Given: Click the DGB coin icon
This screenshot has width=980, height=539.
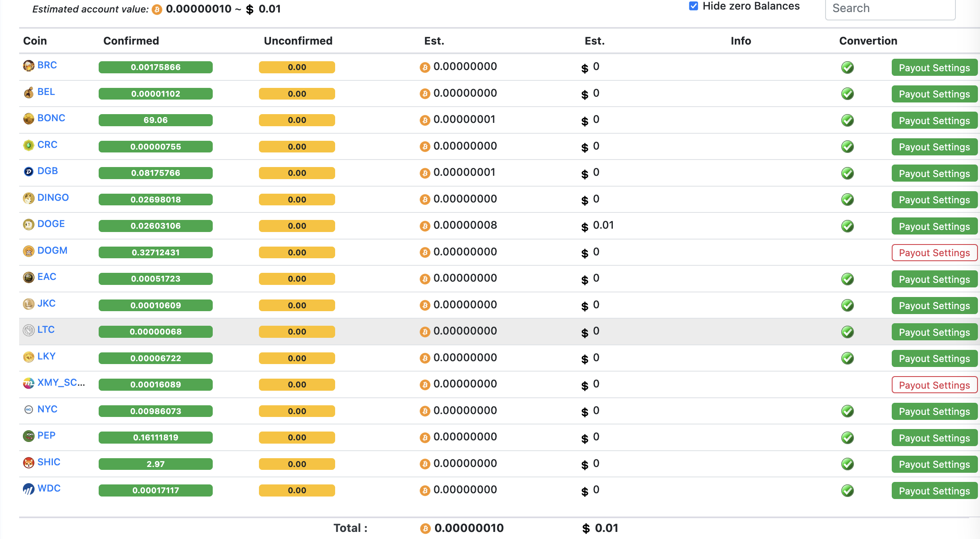Looking at the screenshot, I should click(29, 172).
